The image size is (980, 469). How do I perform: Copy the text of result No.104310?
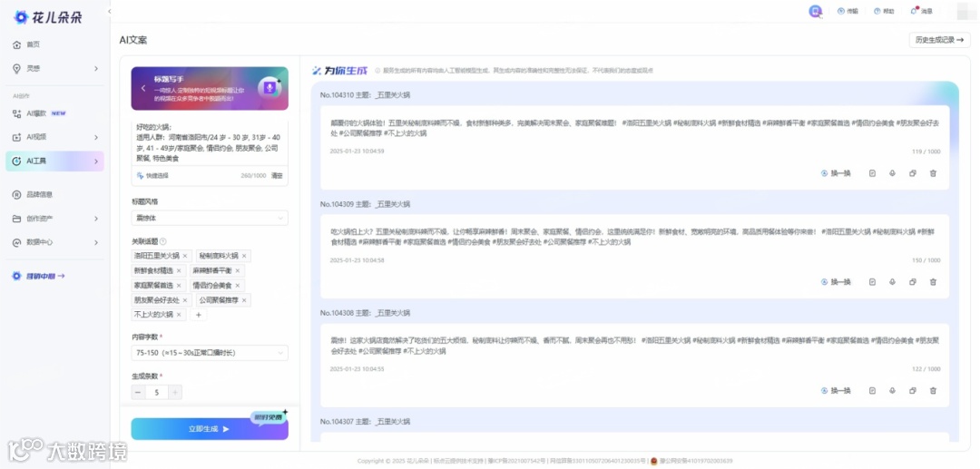[913, 173]
